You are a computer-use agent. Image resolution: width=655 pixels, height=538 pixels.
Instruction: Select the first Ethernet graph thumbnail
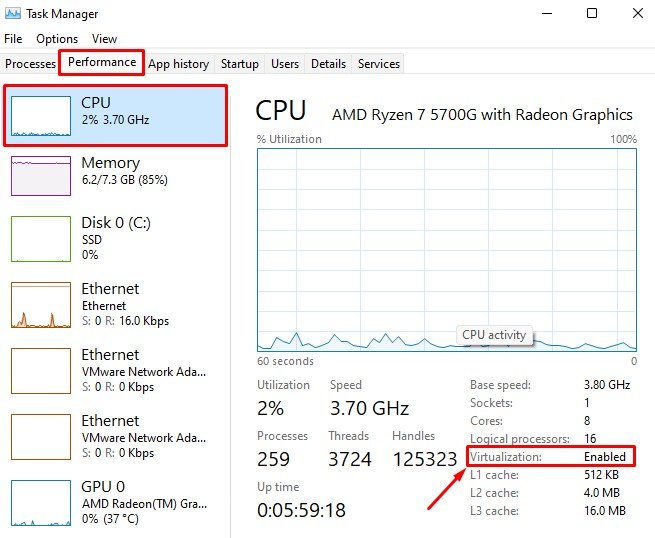(40, 304)
